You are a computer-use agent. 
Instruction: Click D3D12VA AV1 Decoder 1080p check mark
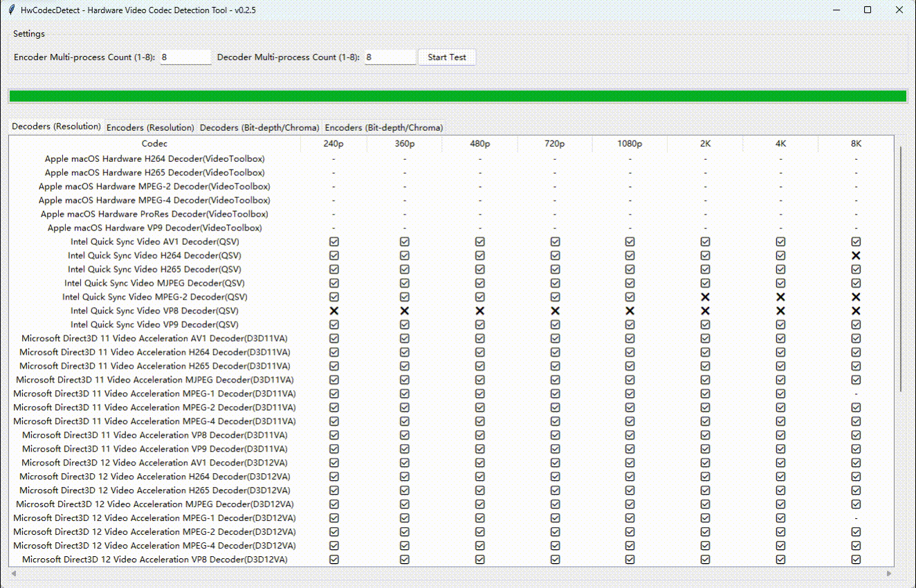click(x=630, y=463)
